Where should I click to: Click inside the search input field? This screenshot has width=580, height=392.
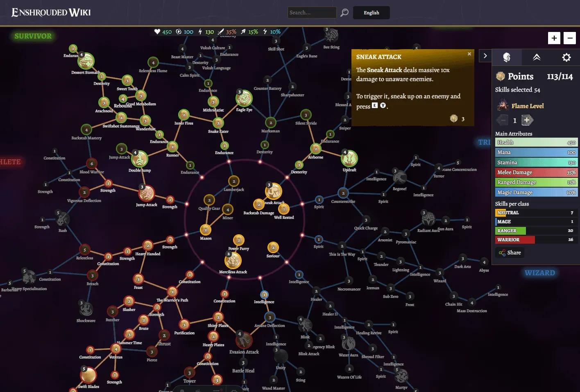312,13
